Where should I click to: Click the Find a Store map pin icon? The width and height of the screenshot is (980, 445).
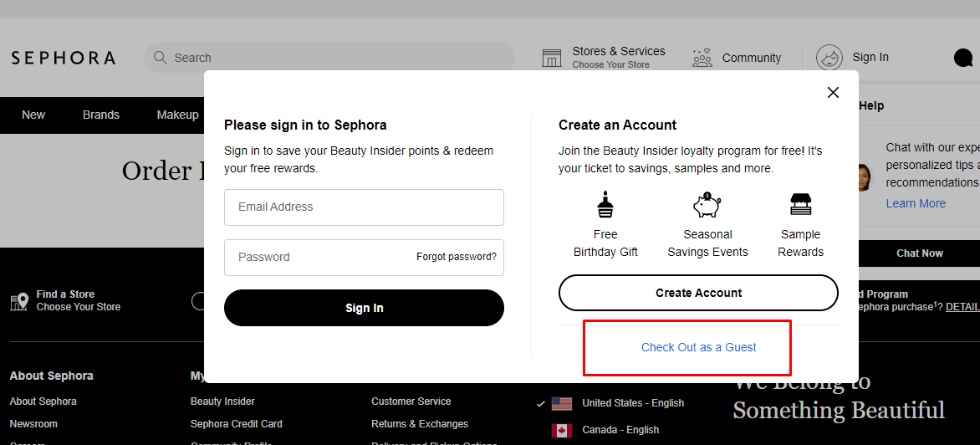point(19,301)
